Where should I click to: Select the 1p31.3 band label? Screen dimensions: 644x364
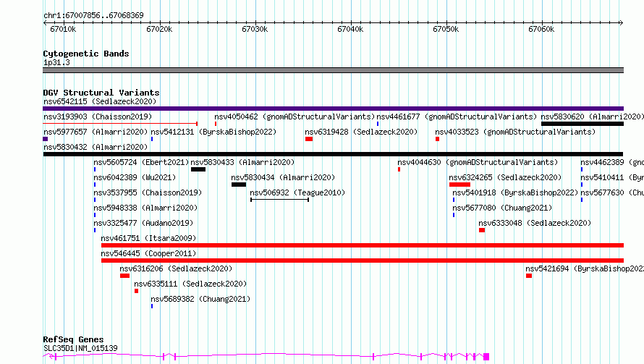pyautogui.click(x=56, y=62)
